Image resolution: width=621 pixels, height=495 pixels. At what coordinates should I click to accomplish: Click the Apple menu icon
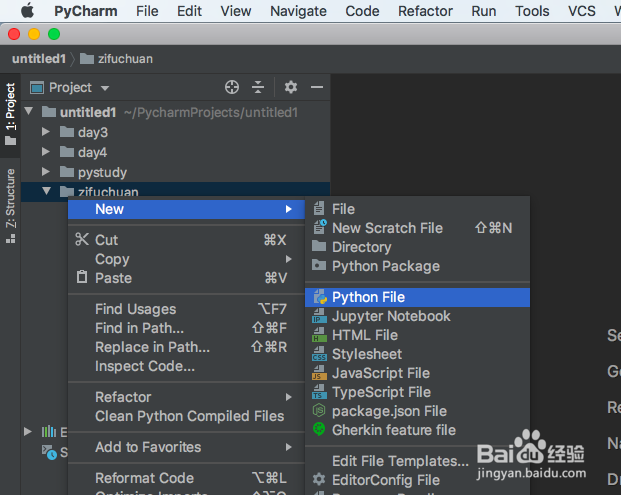tap(27, 11)
